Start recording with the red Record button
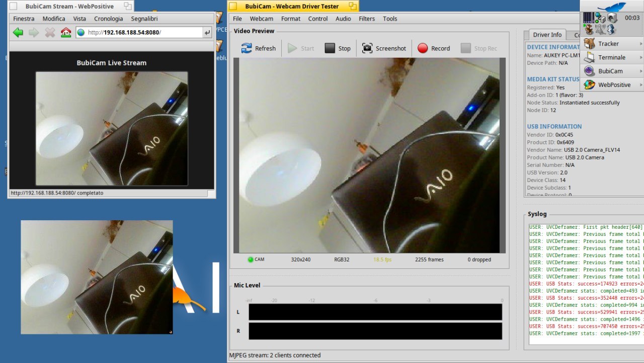Viewport: 644px width, 363px height. point(434,48)
